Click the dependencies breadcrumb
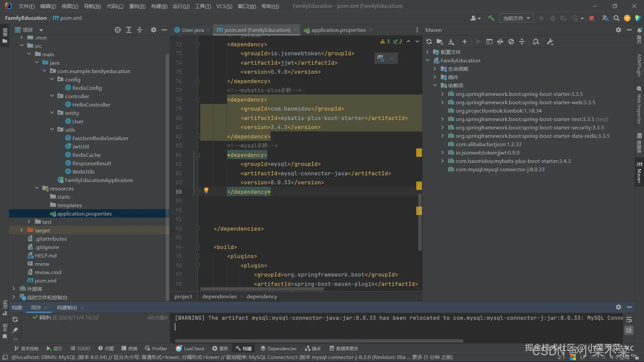The width and height of the screenshot is (644, 362). click(219, 296)
